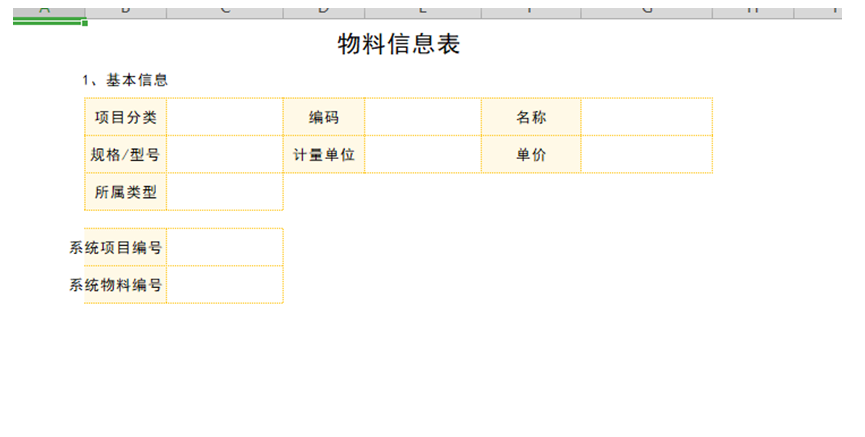
Task: Select the 物料信息表 title cell
Action: [x=399, y=45]
